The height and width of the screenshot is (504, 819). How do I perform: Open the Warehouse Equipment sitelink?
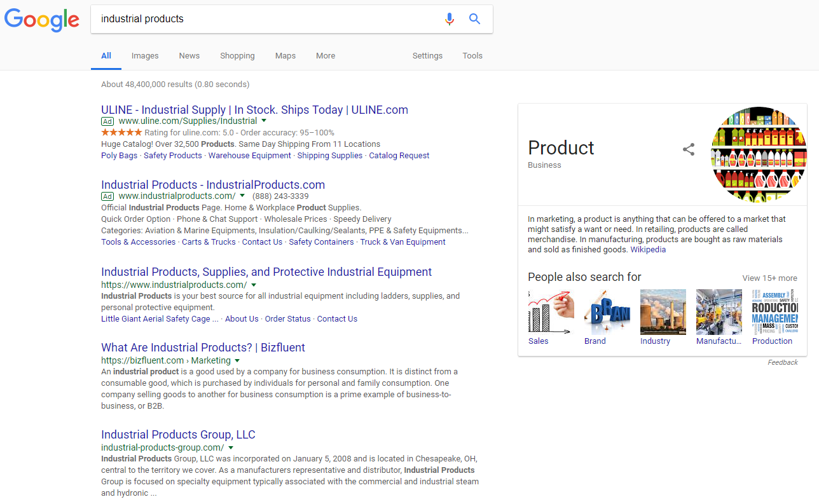pyautogui.click(x=250, y=156)
